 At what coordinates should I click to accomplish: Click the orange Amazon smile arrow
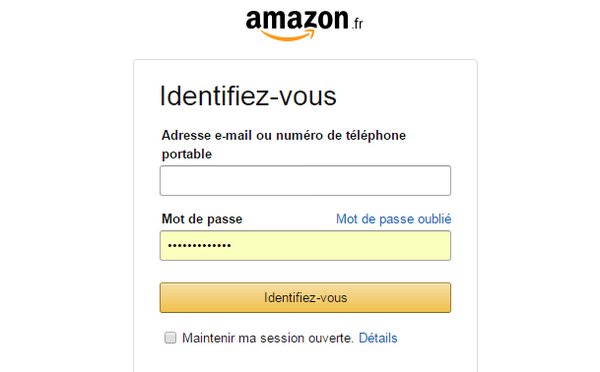[288, 35]
